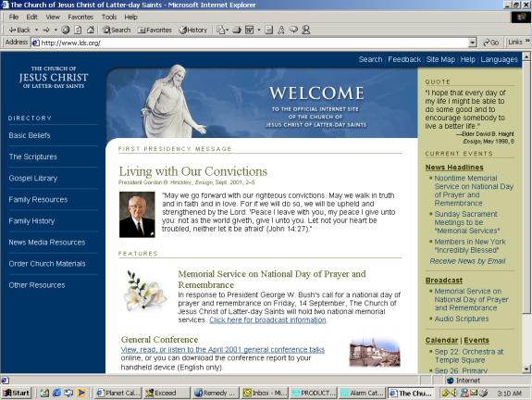
Task: Open the Tools menu
Action: point(109,17)
